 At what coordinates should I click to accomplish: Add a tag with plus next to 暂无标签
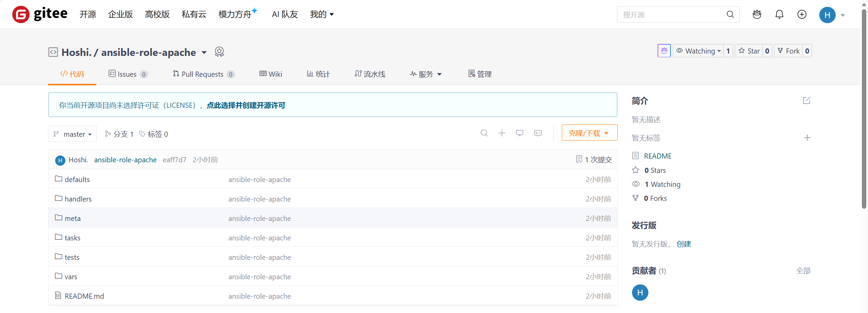(x=807, y=138)
